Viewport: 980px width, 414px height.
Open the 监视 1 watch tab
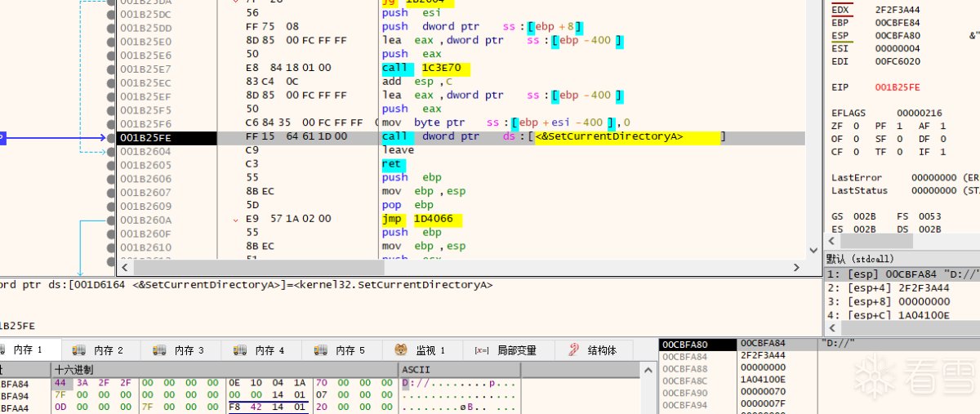tap(421, 350)
